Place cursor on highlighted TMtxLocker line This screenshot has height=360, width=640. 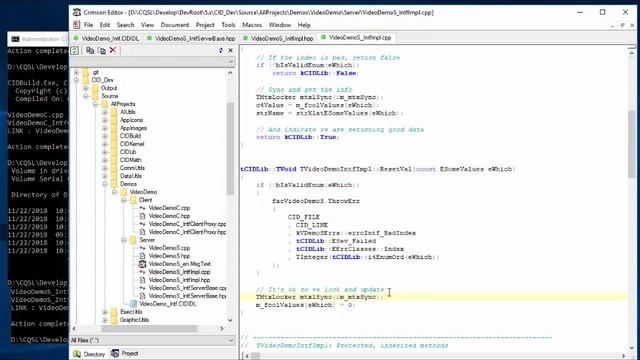click(x=433, y=297)
